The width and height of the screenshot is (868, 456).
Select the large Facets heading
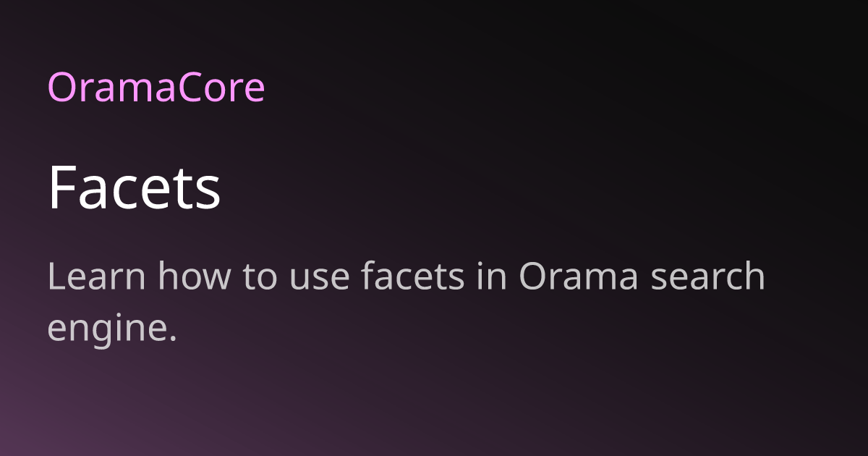click(135, 188)
